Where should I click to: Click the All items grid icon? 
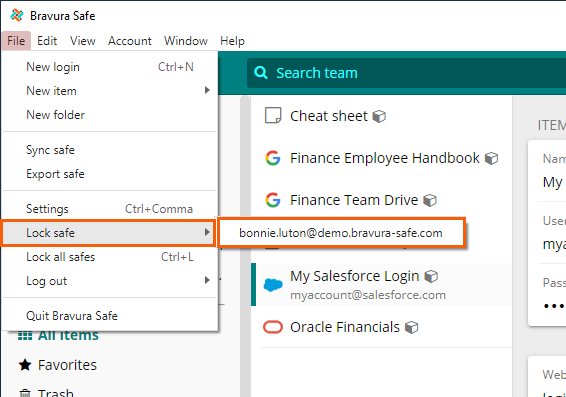pos(25,336)
